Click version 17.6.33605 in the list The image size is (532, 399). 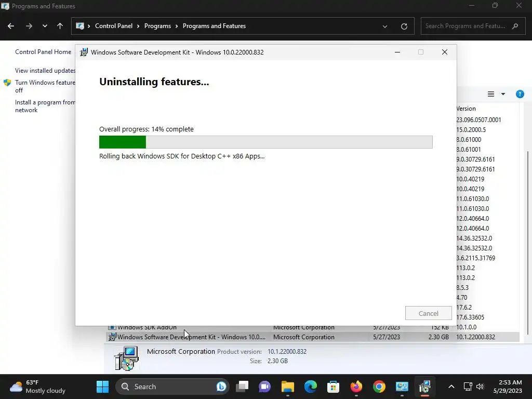click(x=470, y=317)
